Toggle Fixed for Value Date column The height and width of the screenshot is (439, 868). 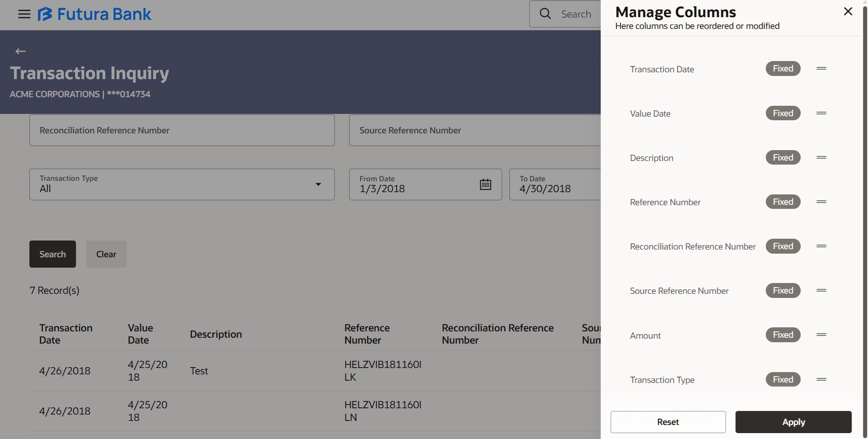pyautogui.click(x=783, y=113)
